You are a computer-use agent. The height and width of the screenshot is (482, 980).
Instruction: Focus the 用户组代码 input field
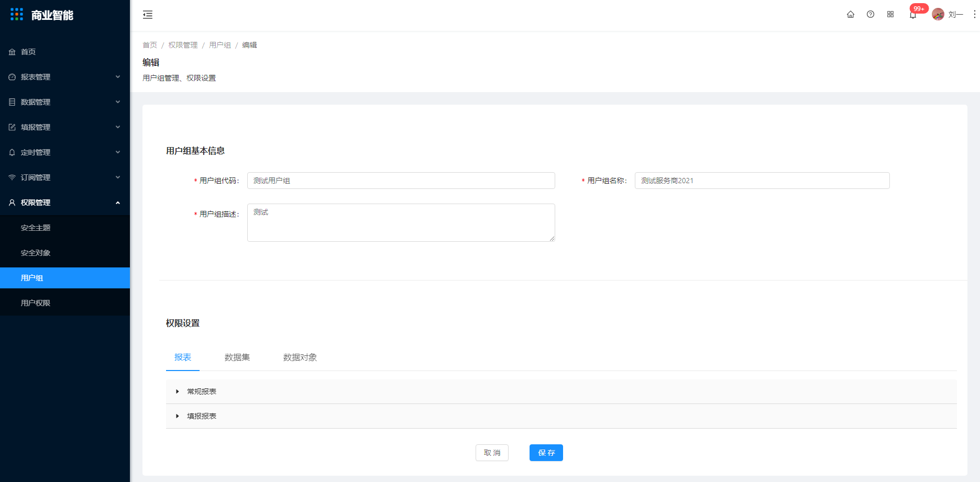coord(401,181)
